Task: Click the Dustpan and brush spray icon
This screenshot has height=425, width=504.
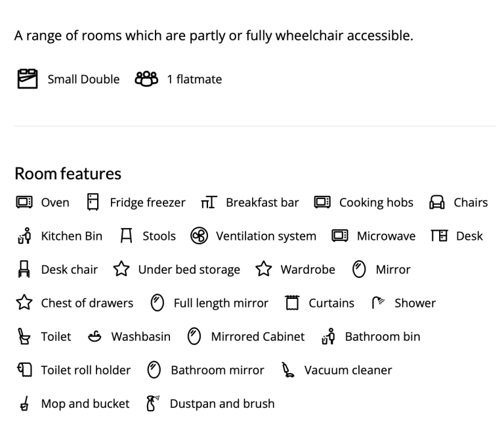Action: point(153,403)
